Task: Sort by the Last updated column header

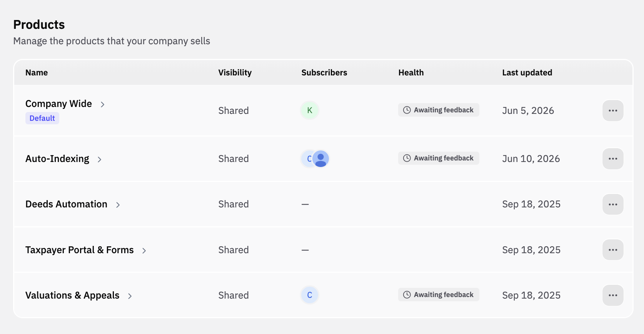Action: [x=527, y=72]
